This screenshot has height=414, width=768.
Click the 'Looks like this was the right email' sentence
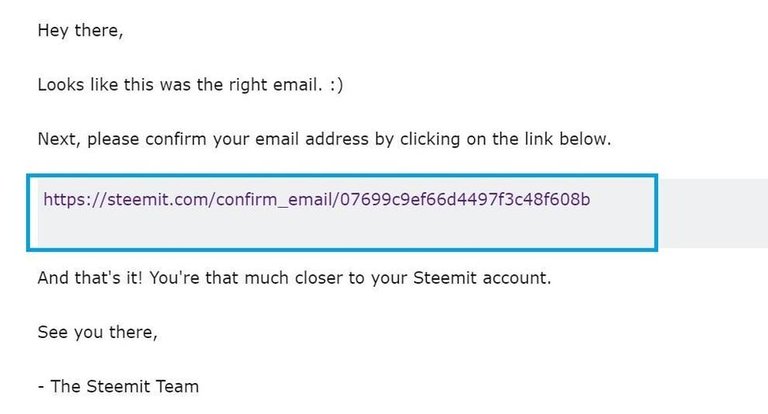[x=180, y=85]
